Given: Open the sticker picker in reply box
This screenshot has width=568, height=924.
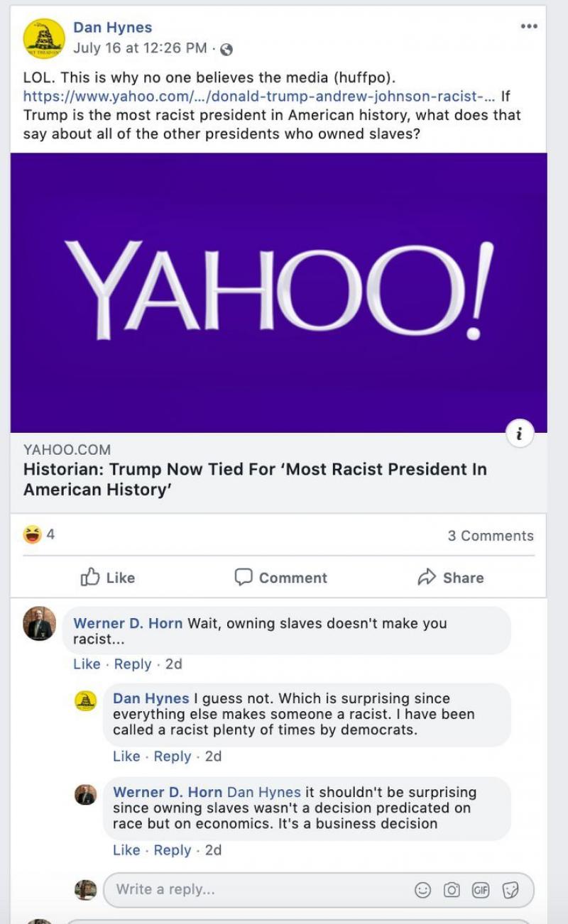Looking at the screenshot, I should click(510, 889).
